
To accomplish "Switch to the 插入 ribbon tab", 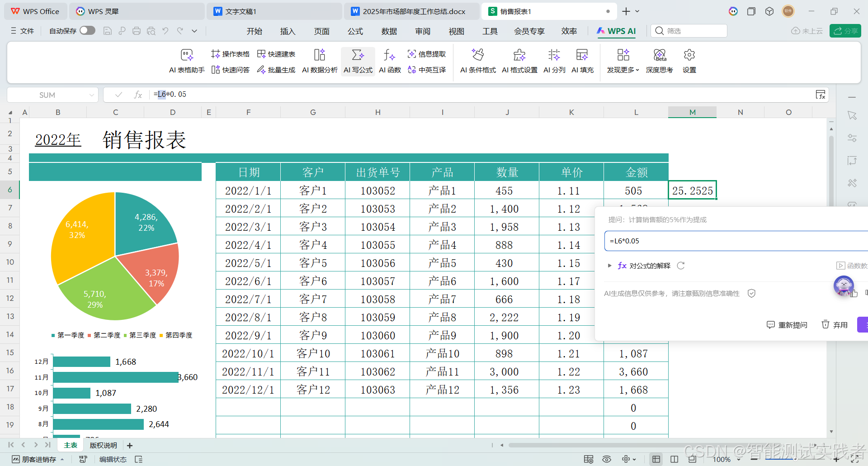I will coord(288,31).
